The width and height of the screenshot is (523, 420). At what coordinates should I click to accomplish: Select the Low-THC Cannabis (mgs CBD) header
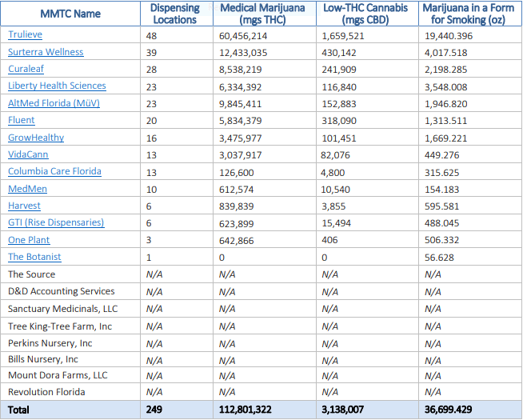coord(365,14)
